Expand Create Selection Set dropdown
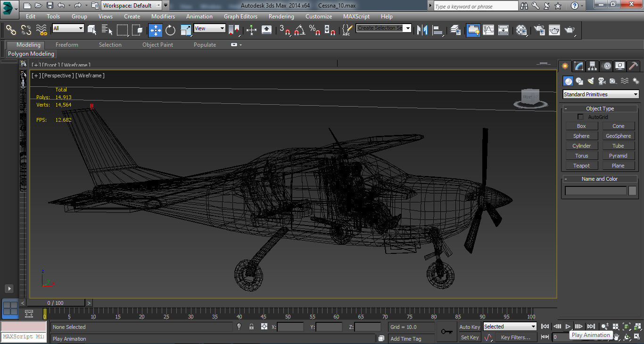 (408, 28)
